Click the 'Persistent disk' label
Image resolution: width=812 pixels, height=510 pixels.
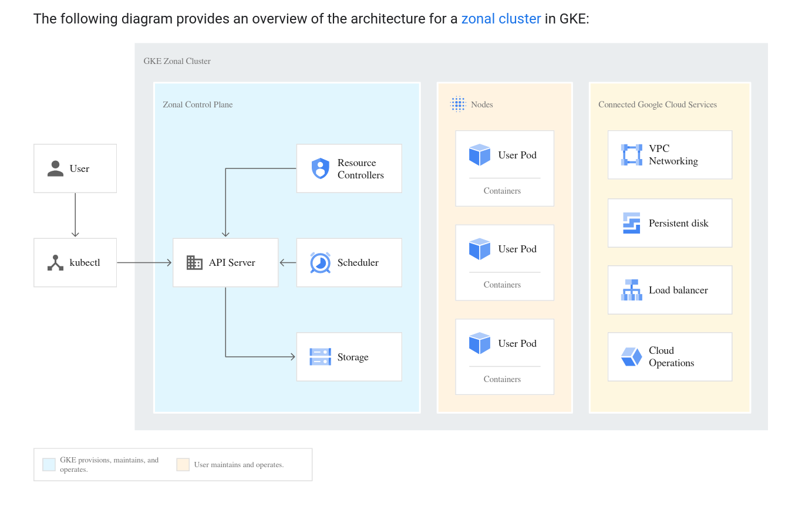pyautogui.click(x=679, y=223)
